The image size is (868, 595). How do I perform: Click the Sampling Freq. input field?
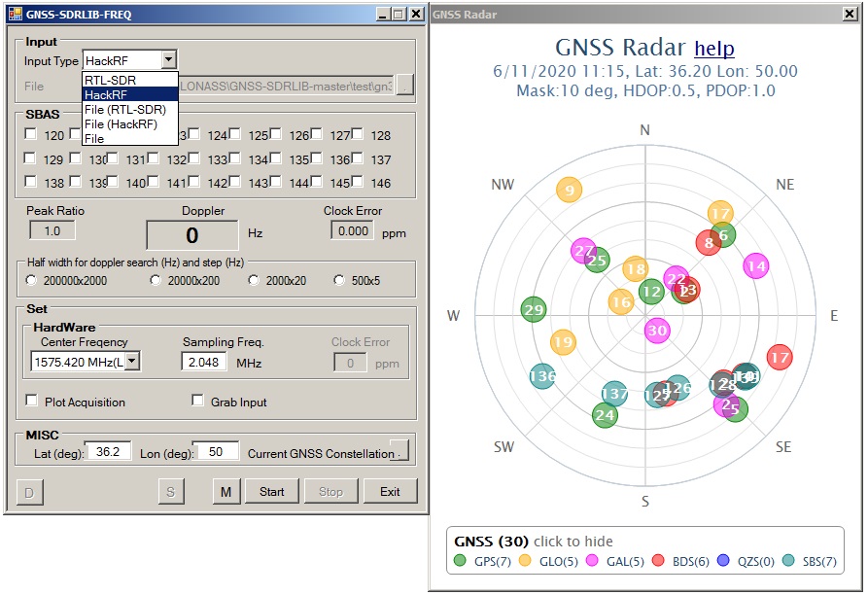click(x=203, y=362)
